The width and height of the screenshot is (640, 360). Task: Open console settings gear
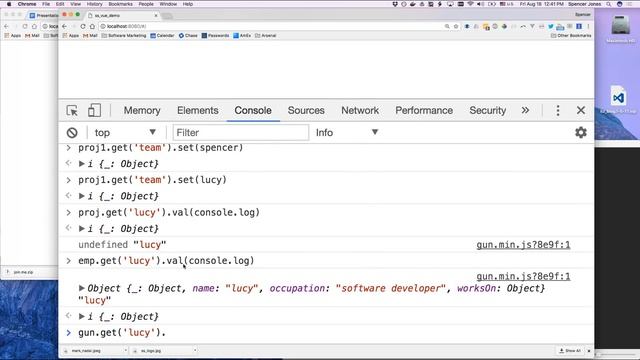coord(581,132)
